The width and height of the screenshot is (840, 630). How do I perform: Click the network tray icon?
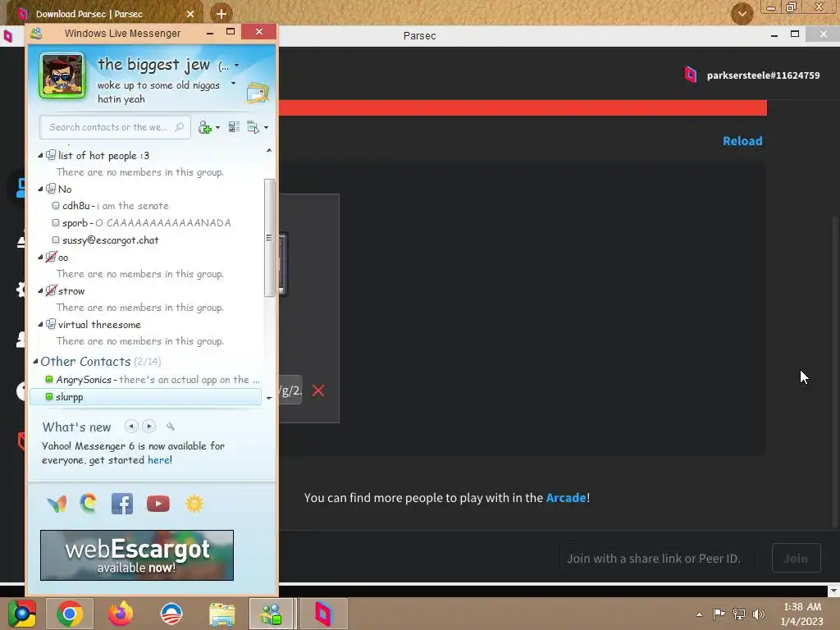click(x=739, y=614)
